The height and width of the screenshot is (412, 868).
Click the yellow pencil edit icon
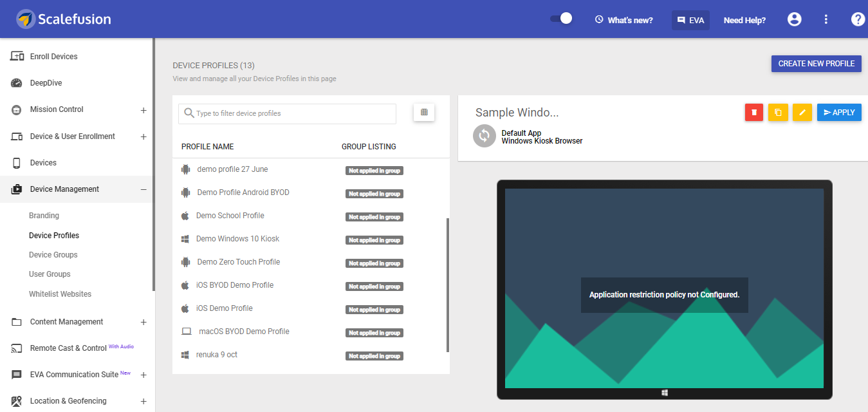[802, 113]
